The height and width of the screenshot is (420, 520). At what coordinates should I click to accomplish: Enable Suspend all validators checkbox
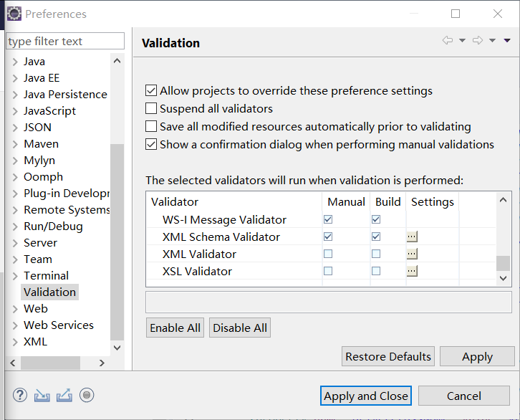pos(151,108)
